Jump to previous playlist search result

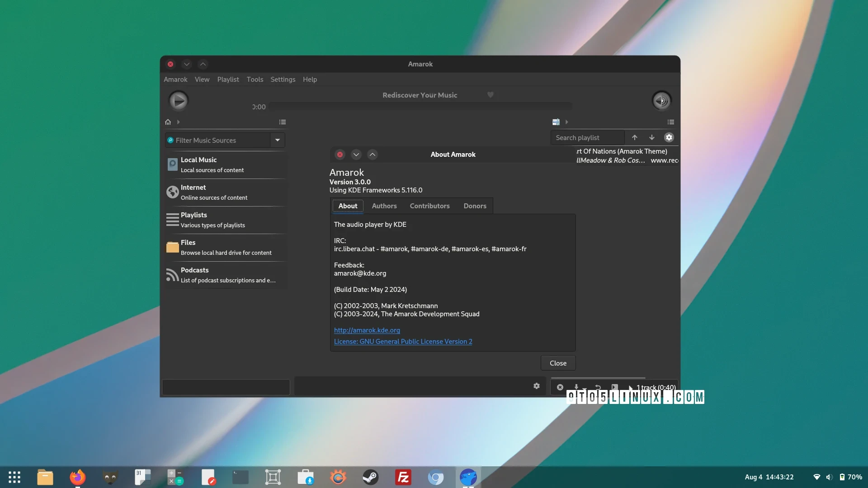coord(635,137)
